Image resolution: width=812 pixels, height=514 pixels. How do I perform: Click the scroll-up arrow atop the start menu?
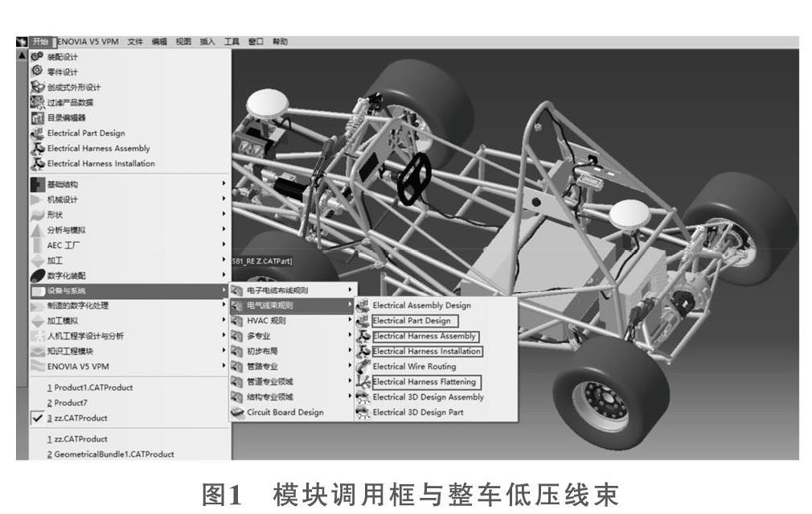pyautogui.click(x=22, y=56)
